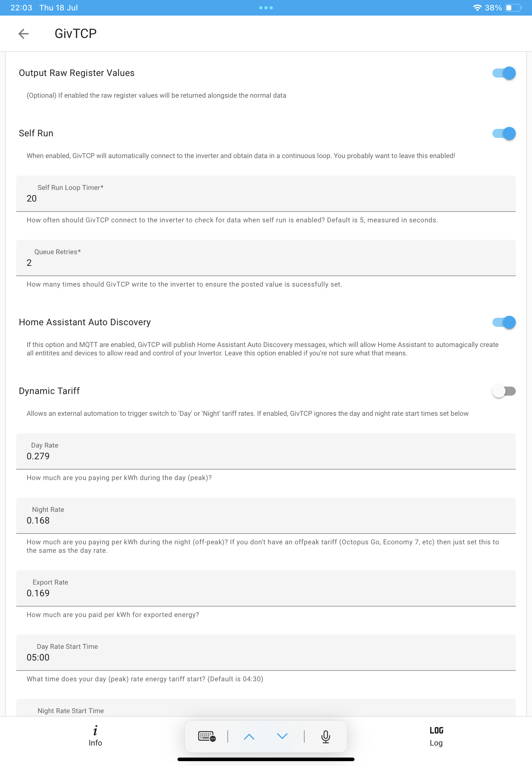Open the Info tab icon
The width and height of the screenshot is (532, 766).
pos(95,730)
